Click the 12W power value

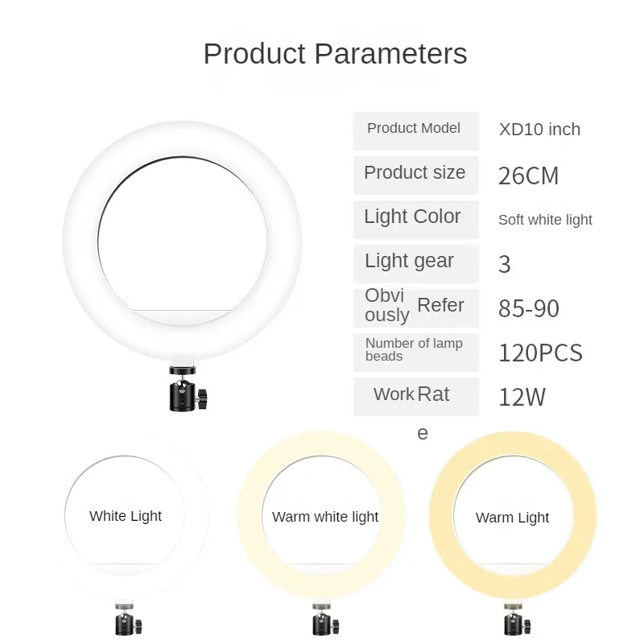522,397
